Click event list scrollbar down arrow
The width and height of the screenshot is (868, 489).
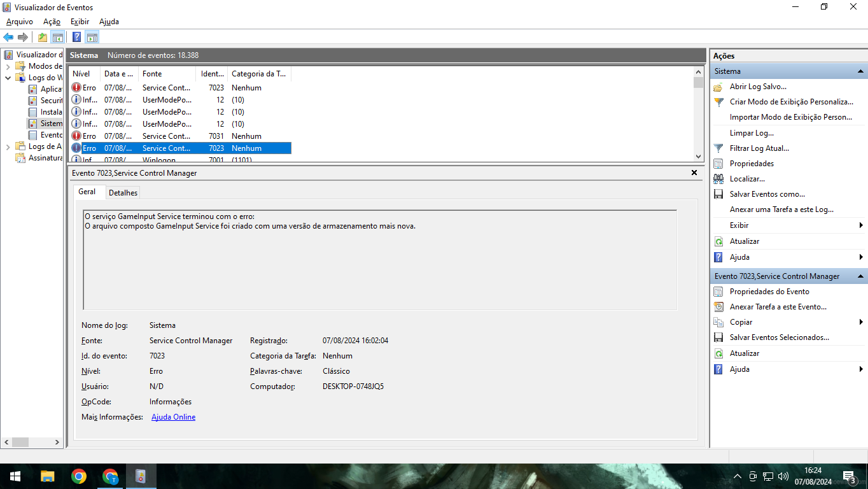[x=698, y=157]
